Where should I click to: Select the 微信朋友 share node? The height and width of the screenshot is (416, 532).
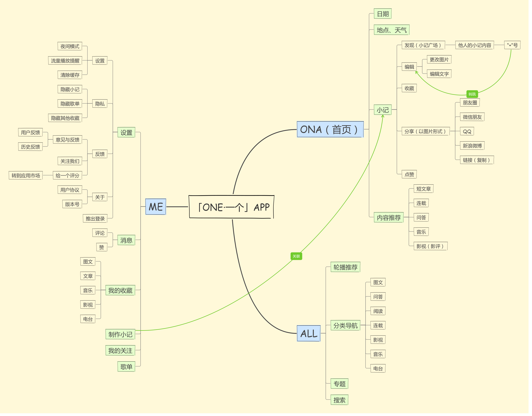point(475,118)
